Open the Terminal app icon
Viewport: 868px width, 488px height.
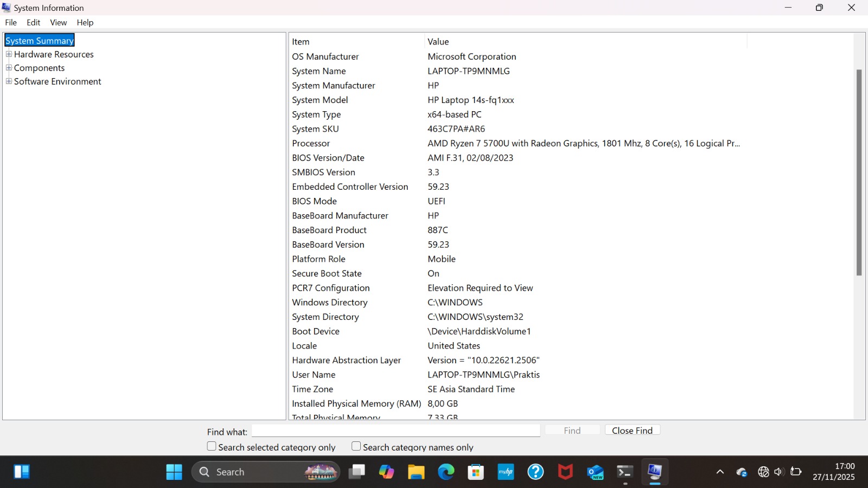[x=625, y=472]
